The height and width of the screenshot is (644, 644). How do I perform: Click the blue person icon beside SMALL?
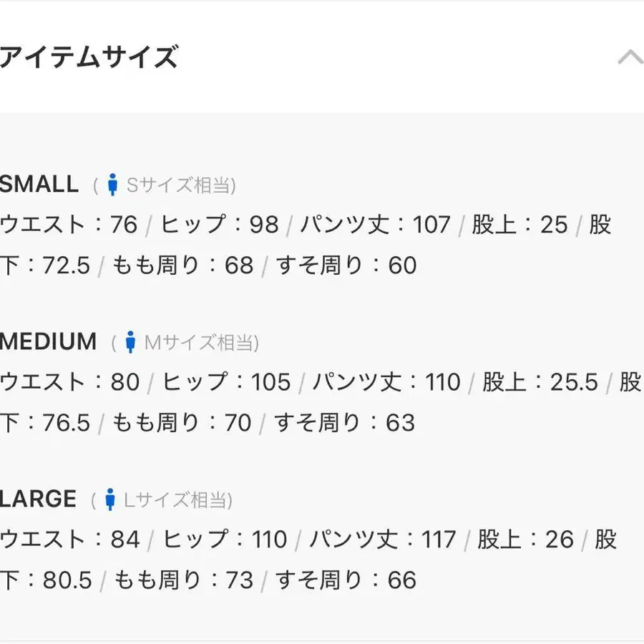(x=112, y=185)
